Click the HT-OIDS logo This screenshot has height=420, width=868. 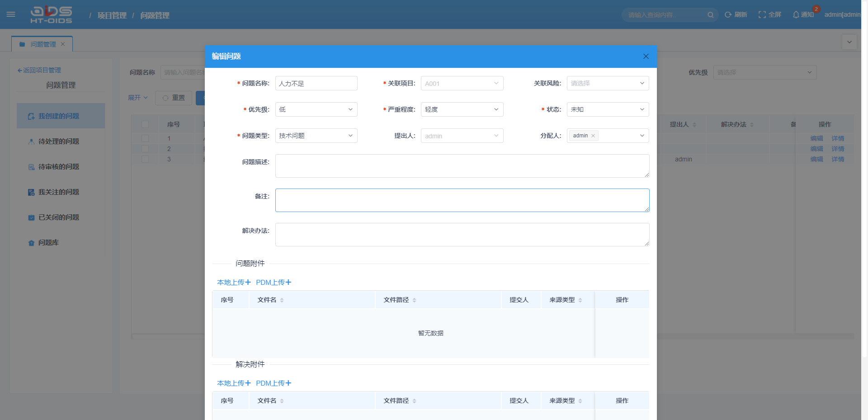pos(51,14)
